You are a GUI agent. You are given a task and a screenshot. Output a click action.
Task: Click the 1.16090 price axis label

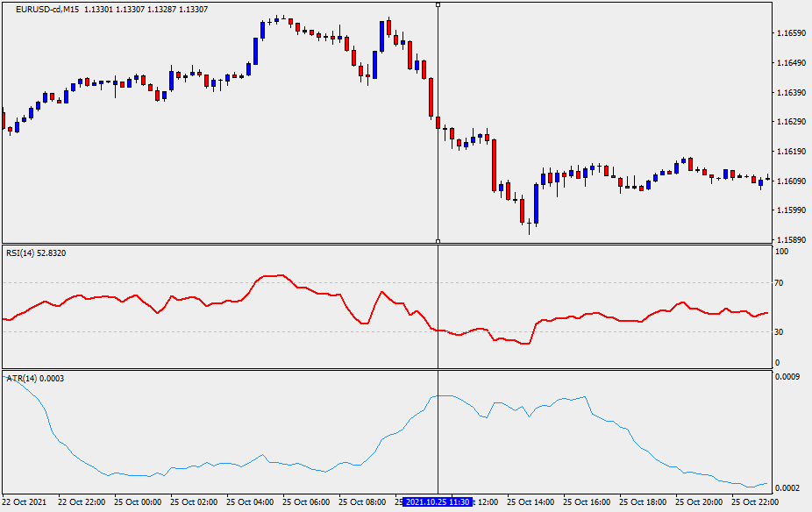tap(792, 181)
